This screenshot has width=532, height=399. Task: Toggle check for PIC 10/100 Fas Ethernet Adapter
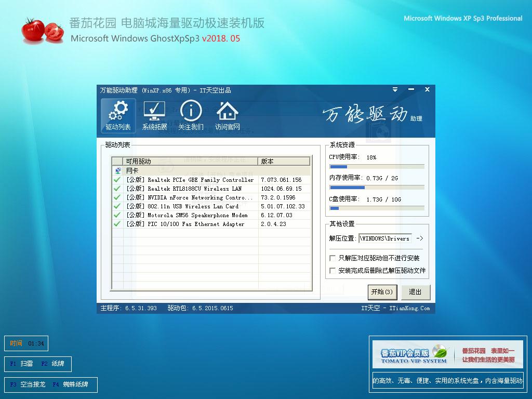click(x=117, y=223)
